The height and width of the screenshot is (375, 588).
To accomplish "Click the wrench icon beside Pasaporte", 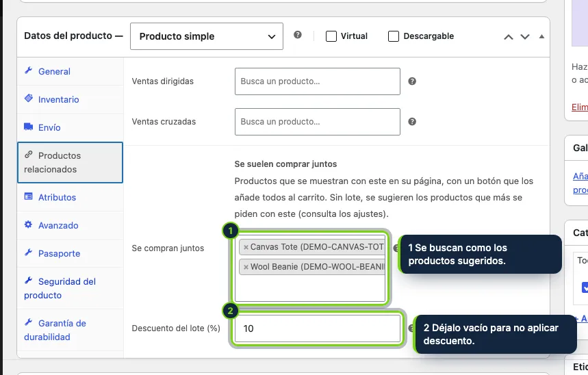I will coord(29,253).
